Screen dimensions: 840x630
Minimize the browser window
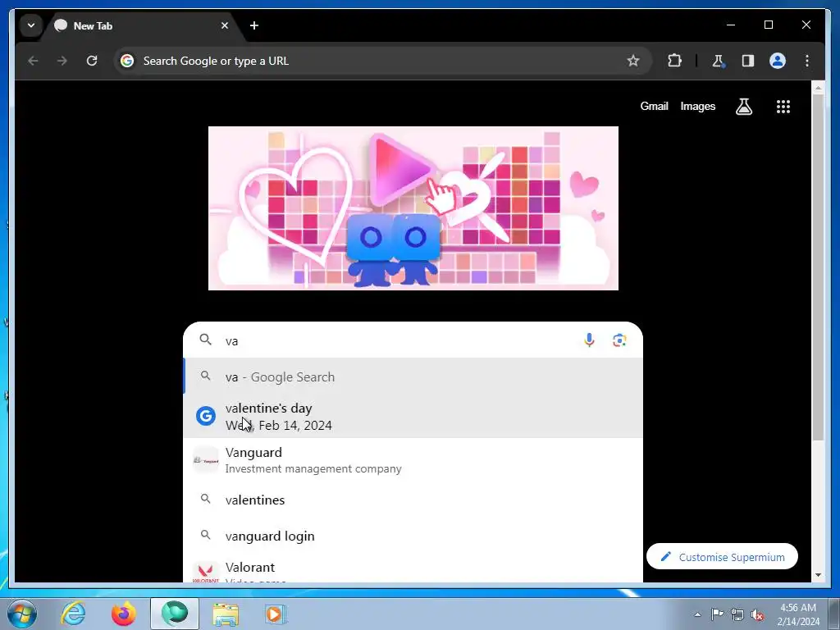(731, 25)
